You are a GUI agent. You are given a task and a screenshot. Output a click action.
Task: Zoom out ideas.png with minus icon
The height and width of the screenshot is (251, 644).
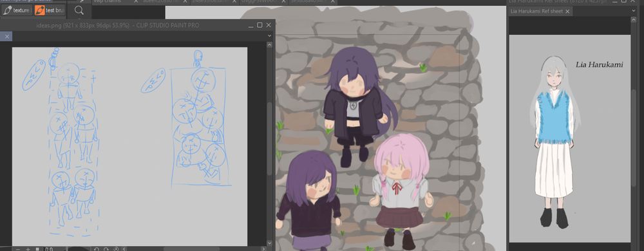tap(17, 249)
